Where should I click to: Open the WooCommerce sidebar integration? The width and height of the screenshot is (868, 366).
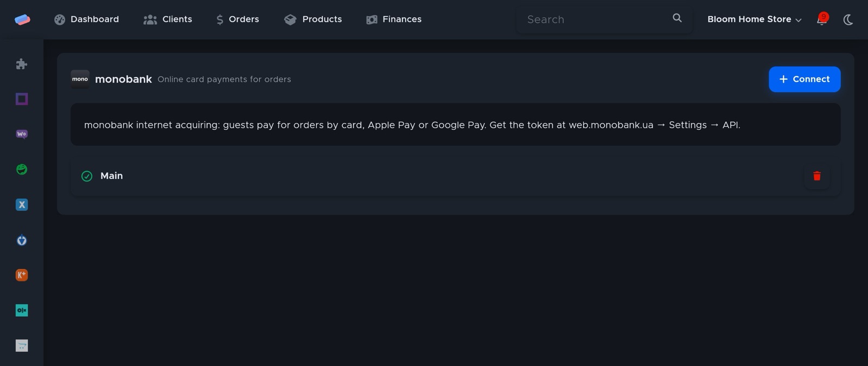pyautogui.click(x=22, y=134)
